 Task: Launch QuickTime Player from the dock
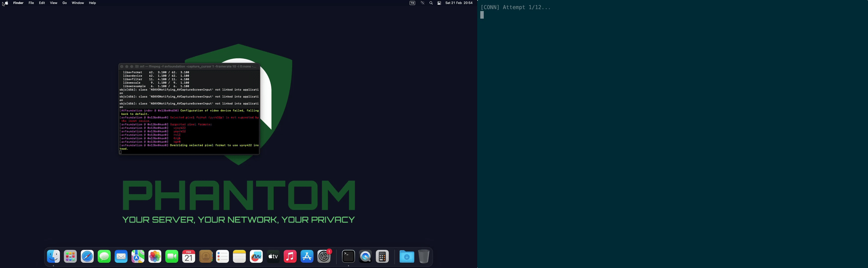365,256
